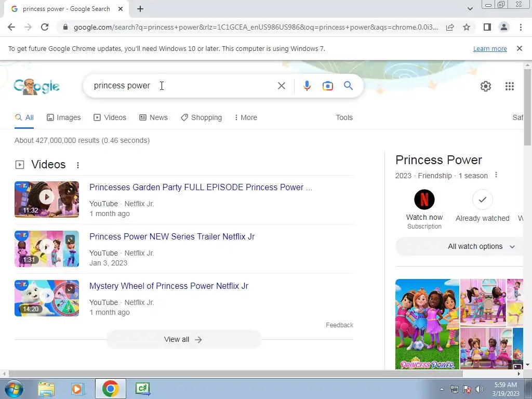Click View all videos button
Viewport: 532px width, 399px height.
coord(183,339)
